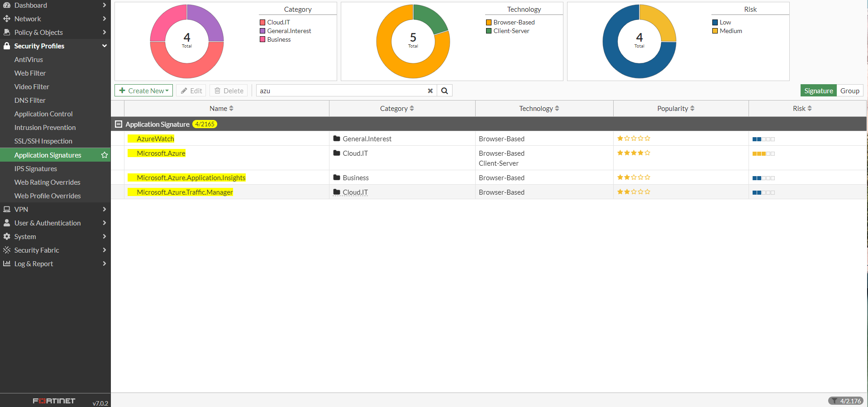
Task: Click the Edit button
Action: (x=191, y=91)
